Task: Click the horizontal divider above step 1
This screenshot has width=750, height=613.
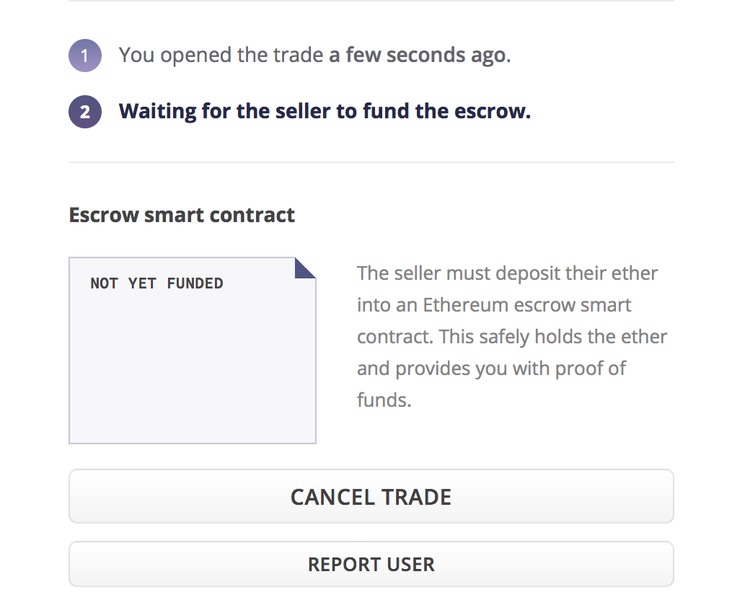Action: (x=371, y=1)
